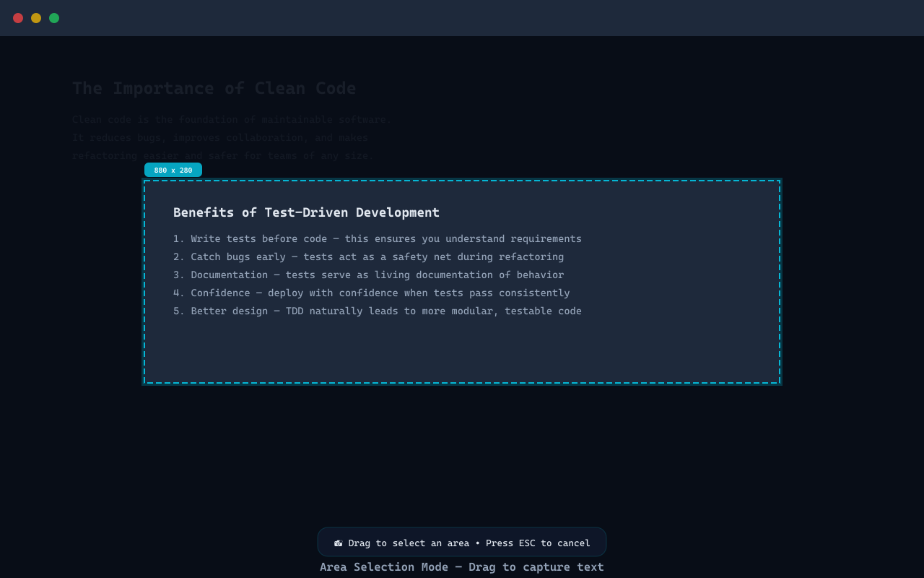924x578 pixels.
Task: Click the green traffic light button
Action: (x=54, y=18)
